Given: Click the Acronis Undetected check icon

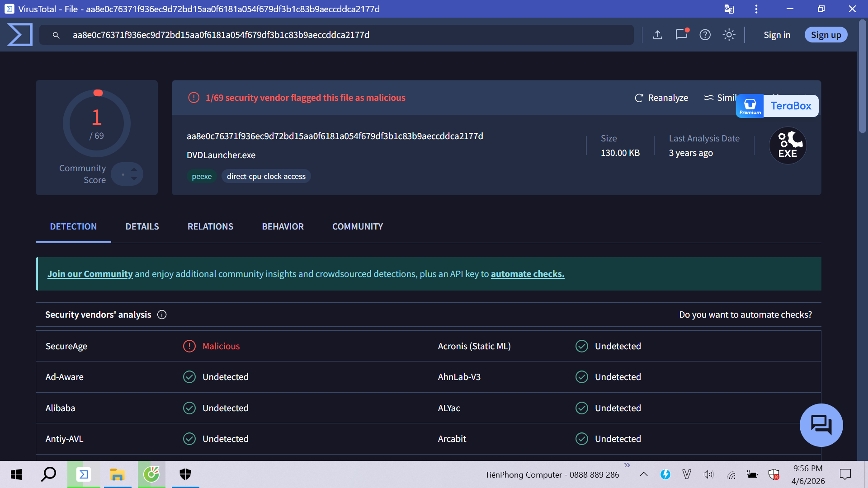Looking at the screenshot, I should pos(582,346).
